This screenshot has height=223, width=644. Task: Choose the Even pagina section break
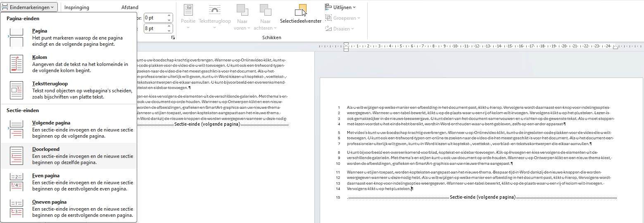click(69, 182)
